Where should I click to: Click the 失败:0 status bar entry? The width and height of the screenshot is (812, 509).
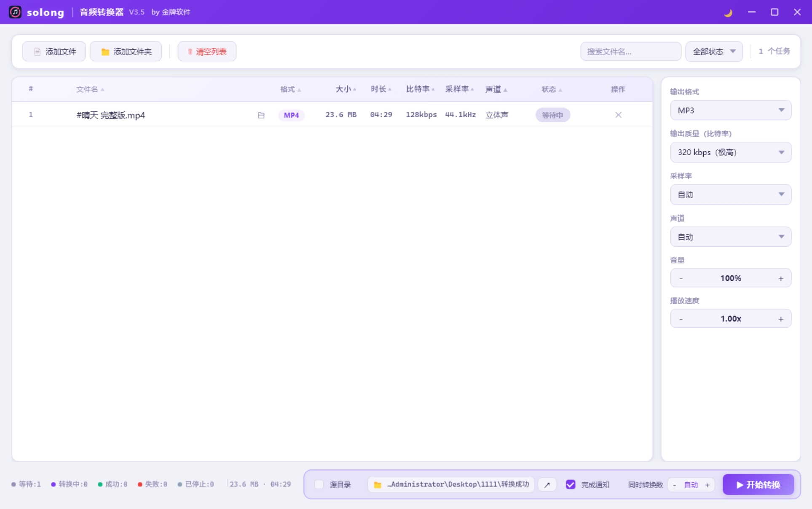152,484
